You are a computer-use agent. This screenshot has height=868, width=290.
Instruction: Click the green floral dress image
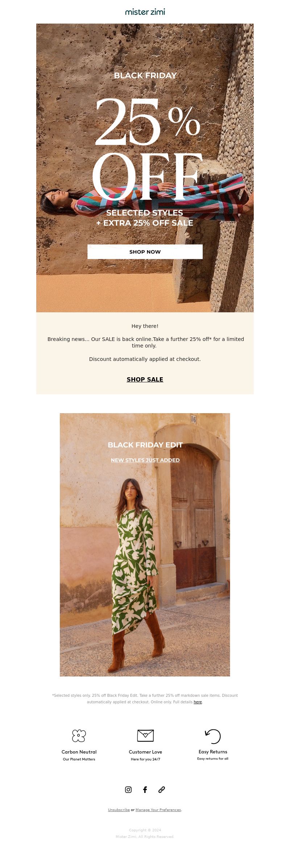145,545
